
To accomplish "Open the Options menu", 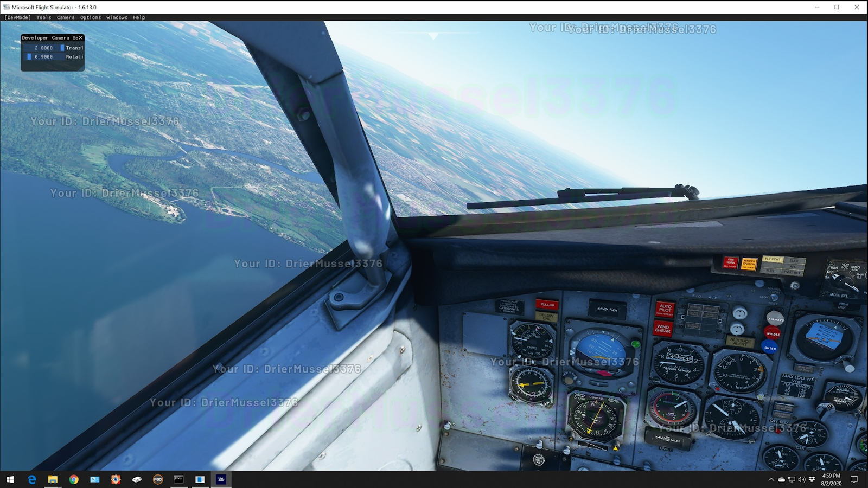I will click(91, 17).
